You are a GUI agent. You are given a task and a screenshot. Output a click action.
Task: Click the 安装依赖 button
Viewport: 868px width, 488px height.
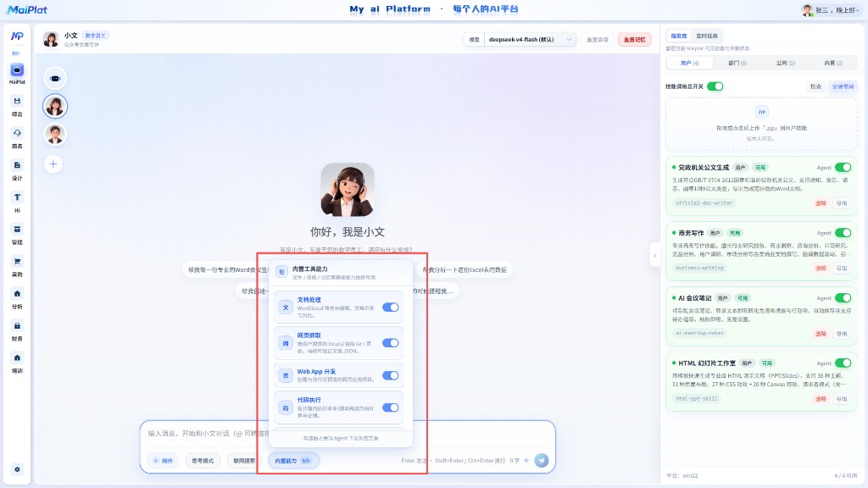tap(843, 86)
